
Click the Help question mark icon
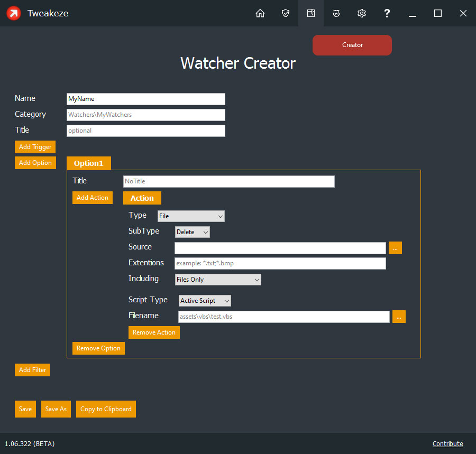pos(387,13)
